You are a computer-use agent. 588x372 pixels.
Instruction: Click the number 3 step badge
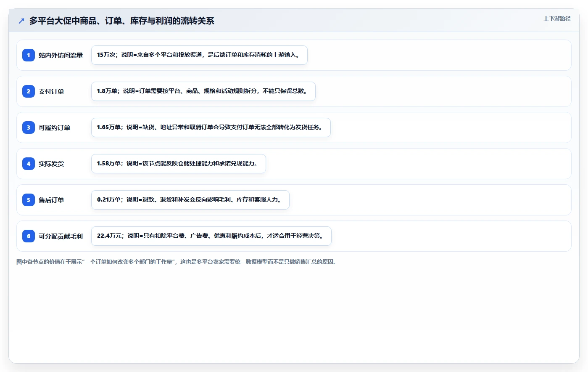29,128
